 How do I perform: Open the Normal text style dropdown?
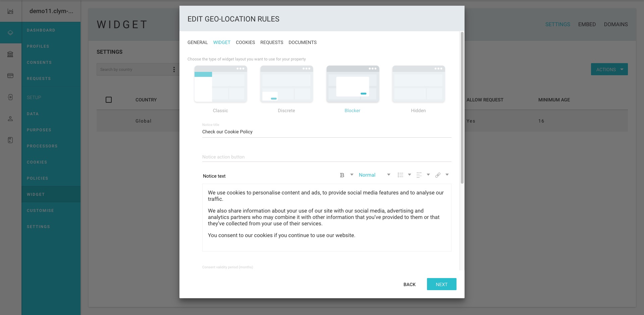pos(374,175)
